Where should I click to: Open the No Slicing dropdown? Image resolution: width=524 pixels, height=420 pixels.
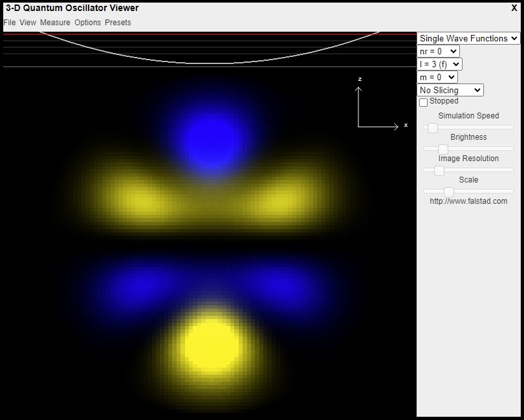(x=450, y=90)
